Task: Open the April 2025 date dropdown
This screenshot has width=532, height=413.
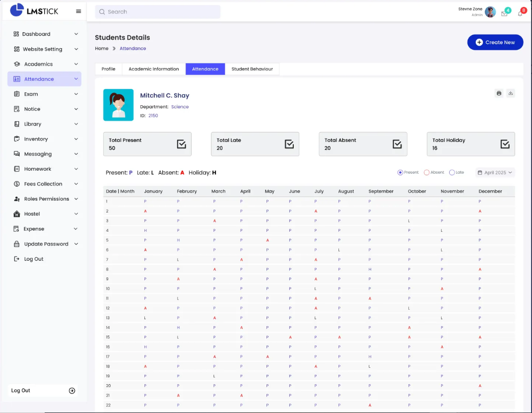Action: 495,172
